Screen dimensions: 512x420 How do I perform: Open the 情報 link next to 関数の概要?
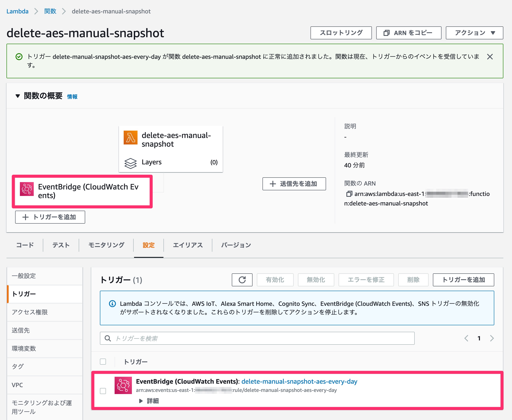(x=72, y=96)
